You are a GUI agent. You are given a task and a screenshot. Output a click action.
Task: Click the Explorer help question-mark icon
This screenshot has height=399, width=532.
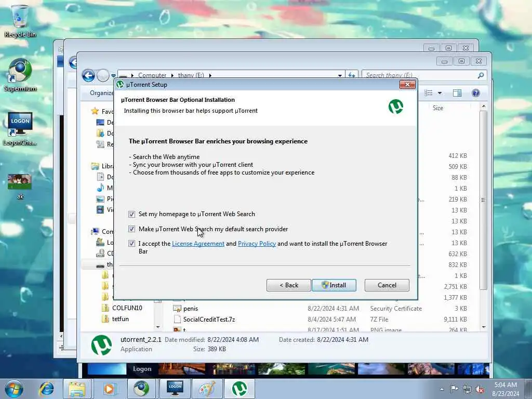click(476, 93)
